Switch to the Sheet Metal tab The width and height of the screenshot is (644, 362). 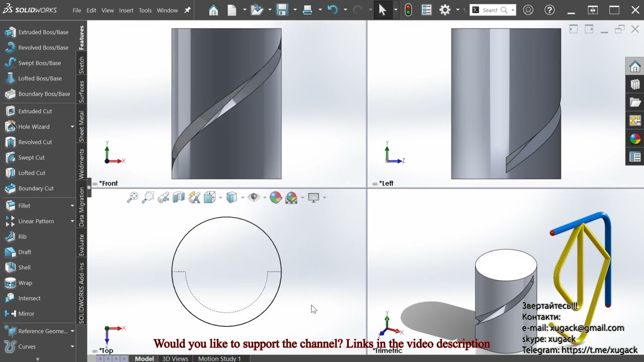coord(82,126)
